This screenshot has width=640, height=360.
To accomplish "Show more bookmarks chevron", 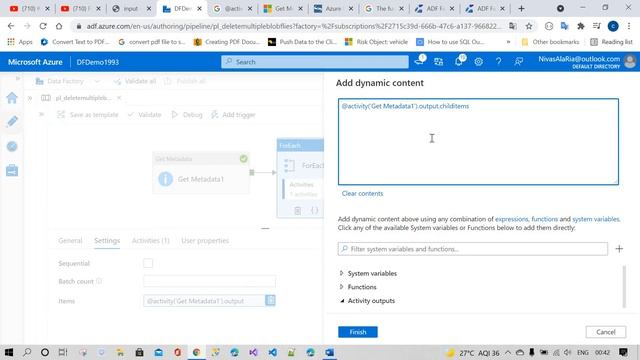I will pos(508,42).
